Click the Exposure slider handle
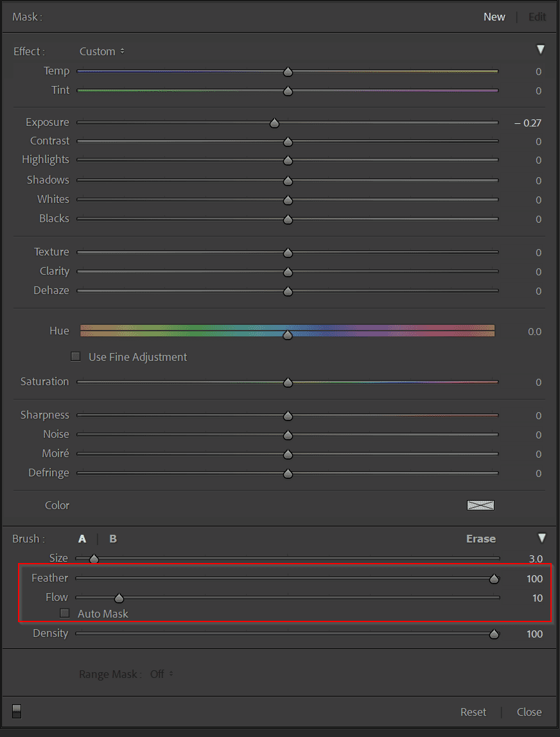Image resolution: width=560 pixels, height=737 pixels. [274, 122]
